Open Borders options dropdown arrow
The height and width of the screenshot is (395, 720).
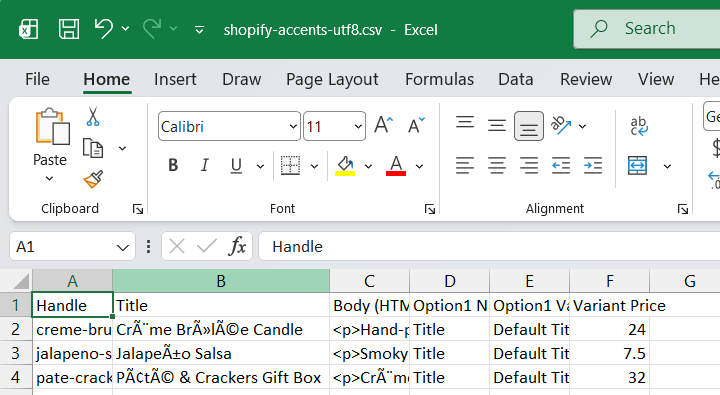coord(315,166)
